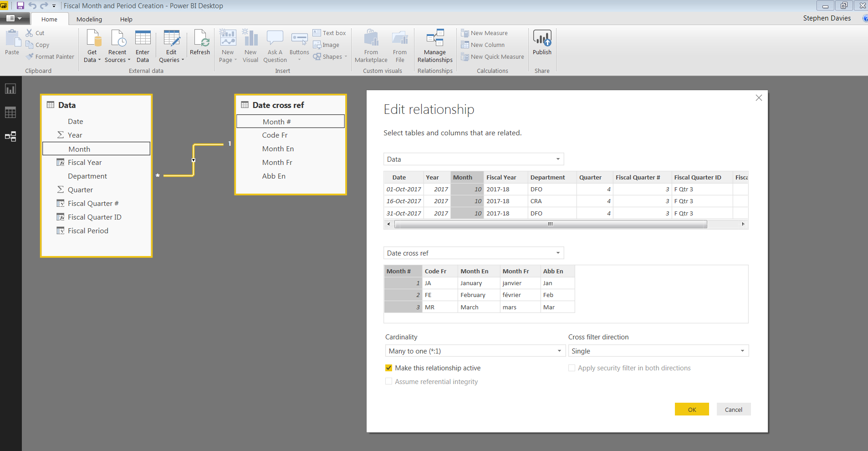Open the Cardinality dropdown
This screenshot has width=868, height=451.
tap(475, 351)
